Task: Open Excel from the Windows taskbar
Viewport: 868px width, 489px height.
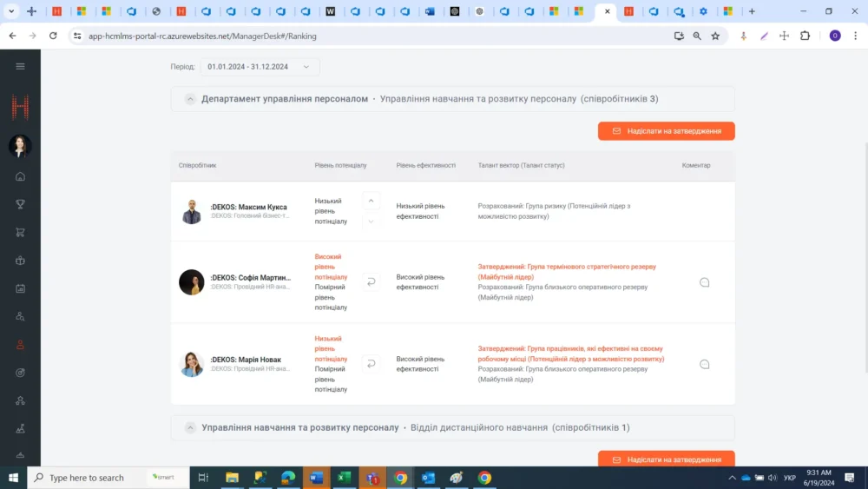Action: [x=344, y=478]
